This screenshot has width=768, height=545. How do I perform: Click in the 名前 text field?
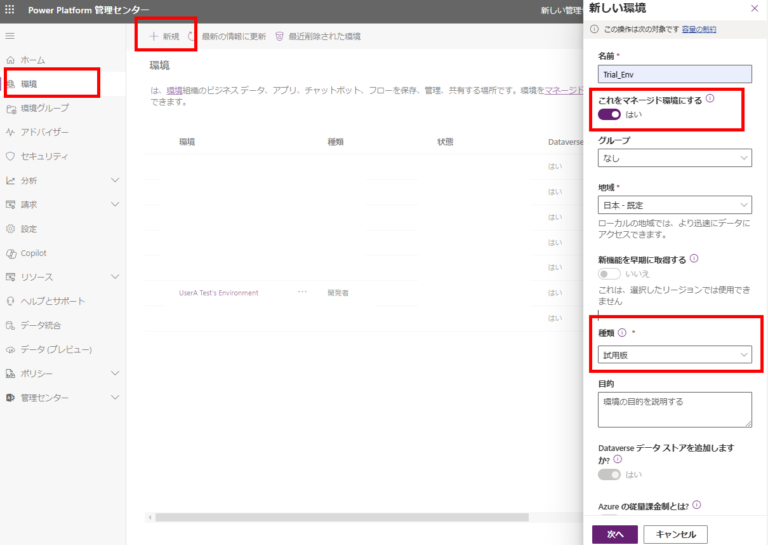tap(674, 73)
